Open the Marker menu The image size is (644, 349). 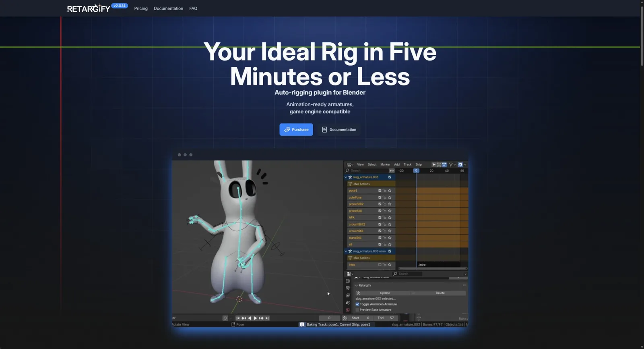coord(385,164)
